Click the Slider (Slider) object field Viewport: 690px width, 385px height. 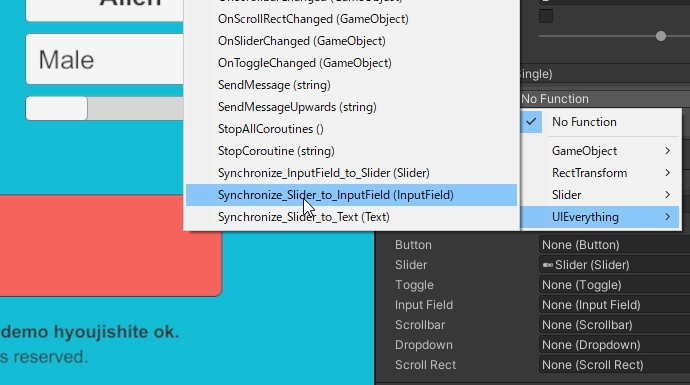click(x=614, y=265)
